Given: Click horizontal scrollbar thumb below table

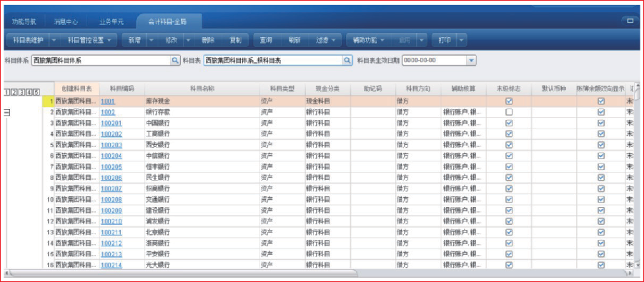Looking at the screenshot, I should coord(183,273).
